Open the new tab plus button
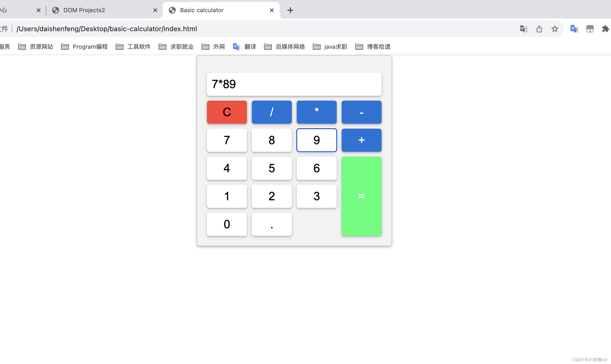This screenshot has height=364, width=611. 290,10
